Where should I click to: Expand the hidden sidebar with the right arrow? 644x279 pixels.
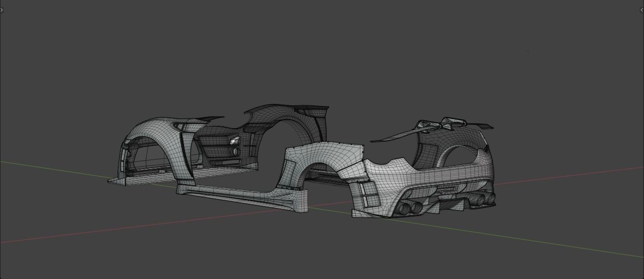[x=642, y=10]
